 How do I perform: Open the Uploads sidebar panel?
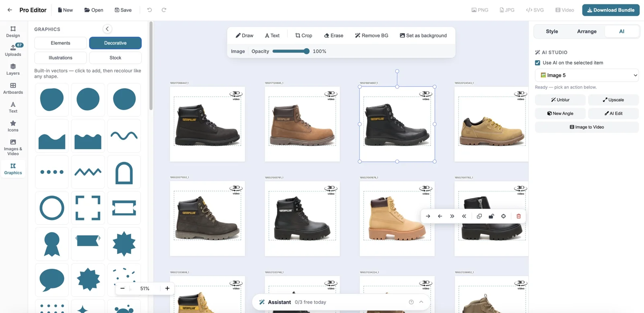[x=13, y=50]
